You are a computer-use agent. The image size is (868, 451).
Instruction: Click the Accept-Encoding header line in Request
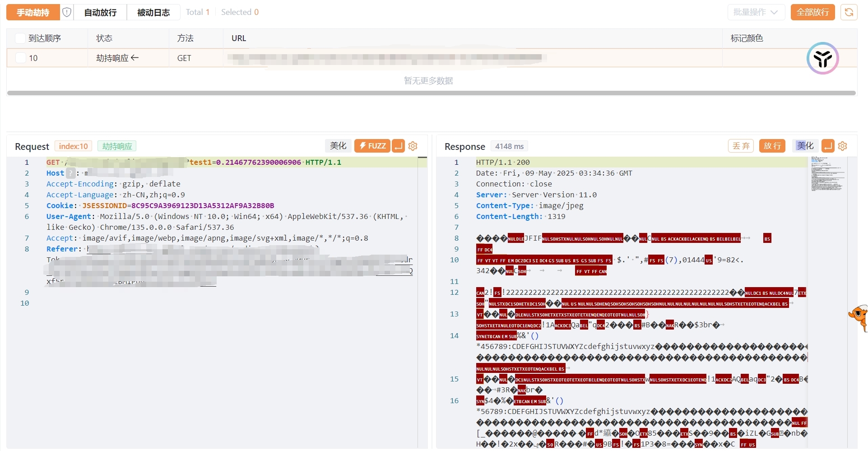tap(113, 184)
